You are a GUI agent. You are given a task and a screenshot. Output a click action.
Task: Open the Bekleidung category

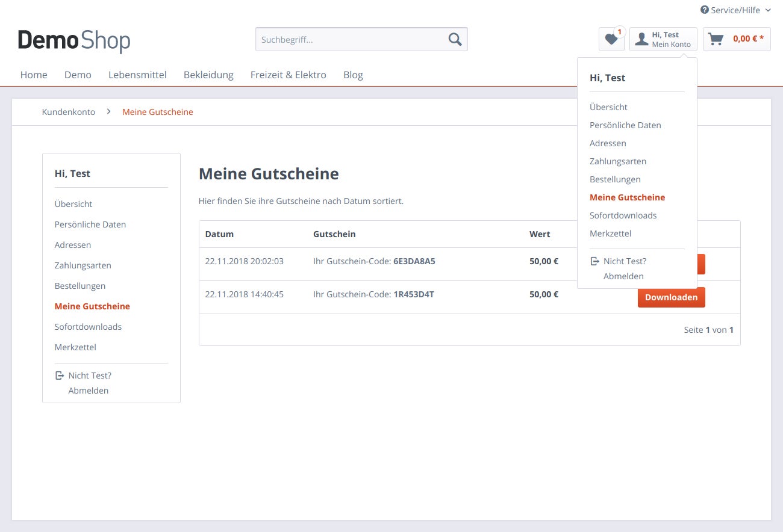[208, 75]
